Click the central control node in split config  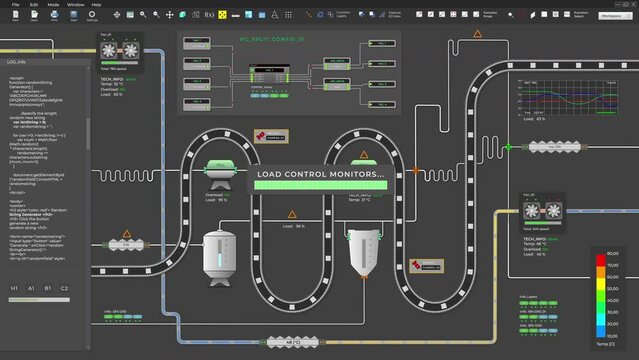click(269, 74)
